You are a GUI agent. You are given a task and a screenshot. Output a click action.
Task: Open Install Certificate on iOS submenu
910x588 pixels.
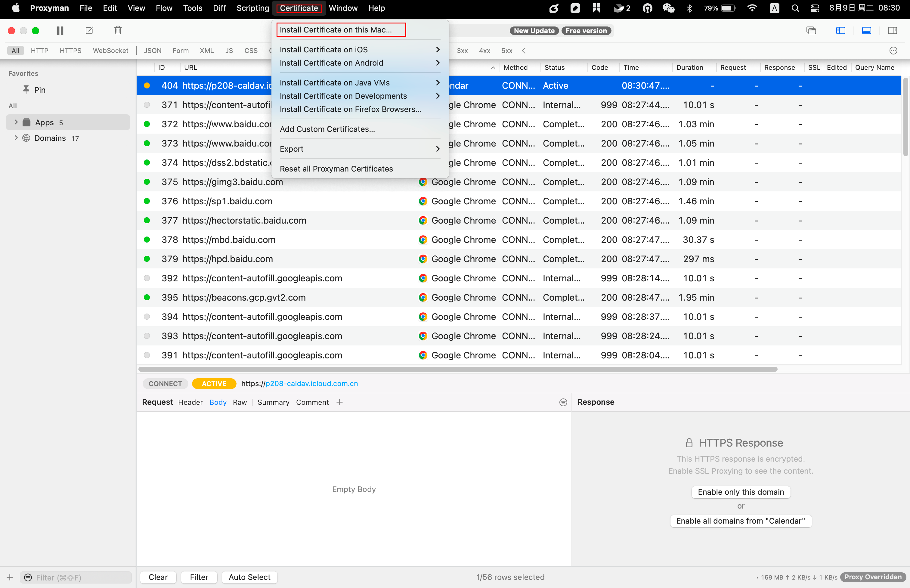click(360, 50)
